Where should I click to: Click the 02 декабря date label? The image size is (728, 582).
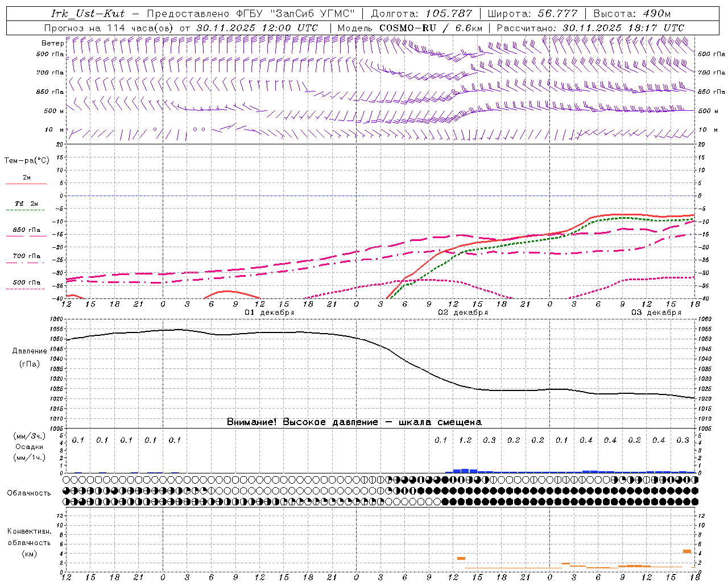462,313
